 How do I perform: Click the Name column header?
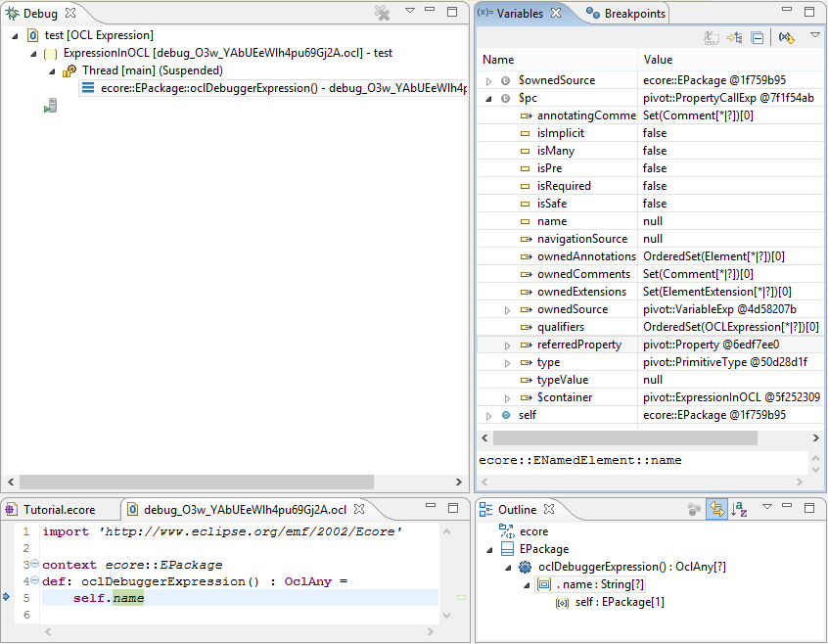click(x=557, y=60)
